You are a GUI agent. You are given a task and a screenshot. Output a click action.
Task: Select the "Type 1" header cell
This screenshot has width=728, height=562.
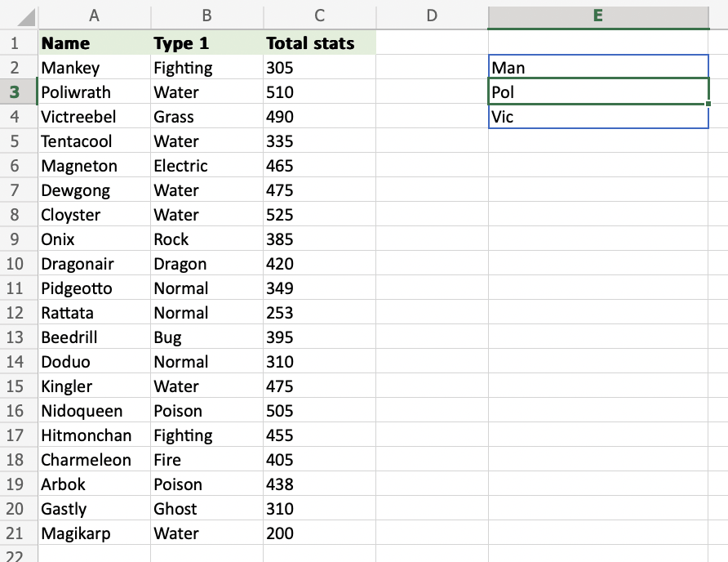pyautogui.click(x=206, y=43)
